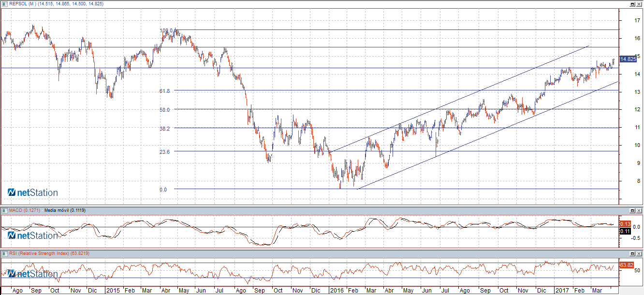Select the 50.0 Fibonacci level label
This screenshot has width=644, height=295.
click(164, 110)
